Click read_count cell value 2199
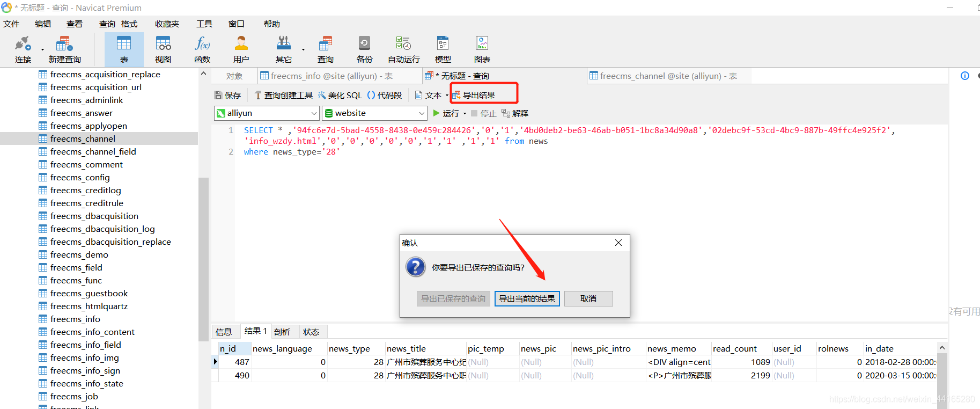 [x=741, y=376]
